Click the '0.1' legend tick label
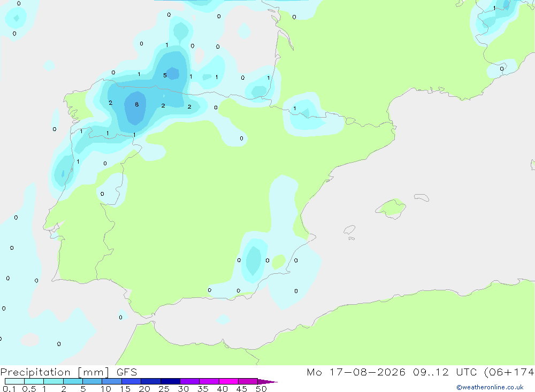Viewport: 535px width, 392px height. (9, 389)
